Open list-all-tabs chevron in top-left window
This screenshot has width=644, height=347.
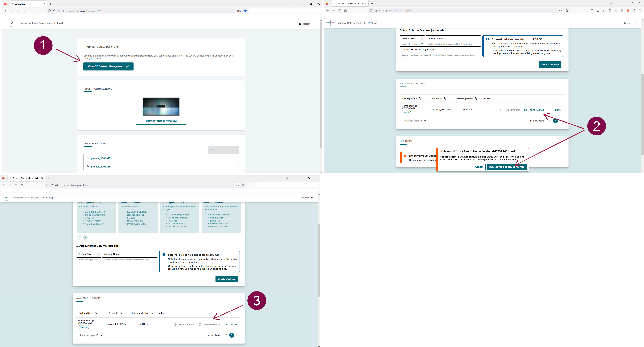click(x=289, y=4)
